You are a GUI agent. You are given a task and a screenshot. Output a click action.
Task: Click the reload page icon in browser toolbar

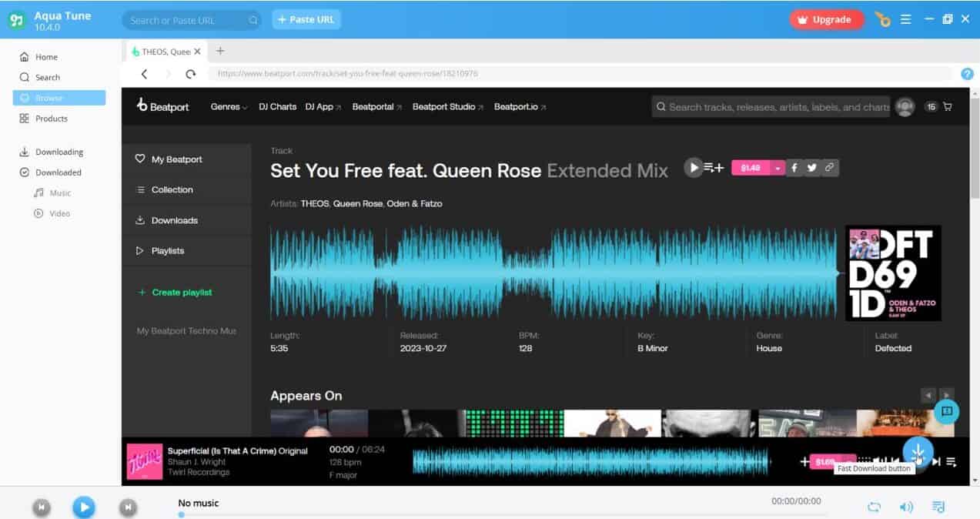(x=190, y=73)
